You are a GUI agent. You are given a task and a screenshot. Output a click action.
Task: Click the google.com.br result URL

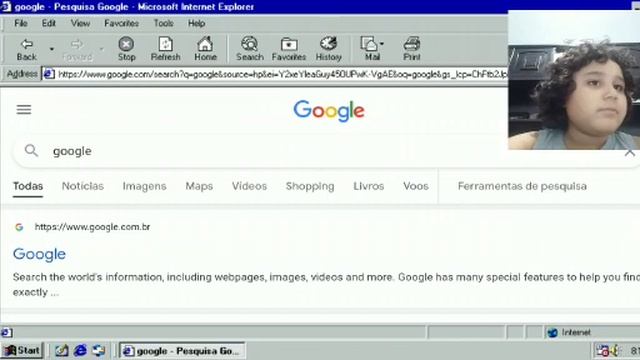pyautogui.click(x=92, y=227)
